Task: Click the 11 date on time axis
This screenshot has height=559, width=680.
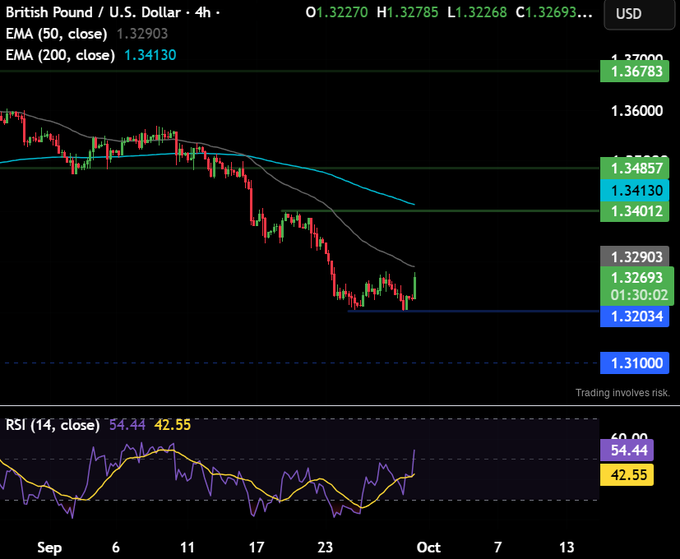Action: [x=187, y=547]
